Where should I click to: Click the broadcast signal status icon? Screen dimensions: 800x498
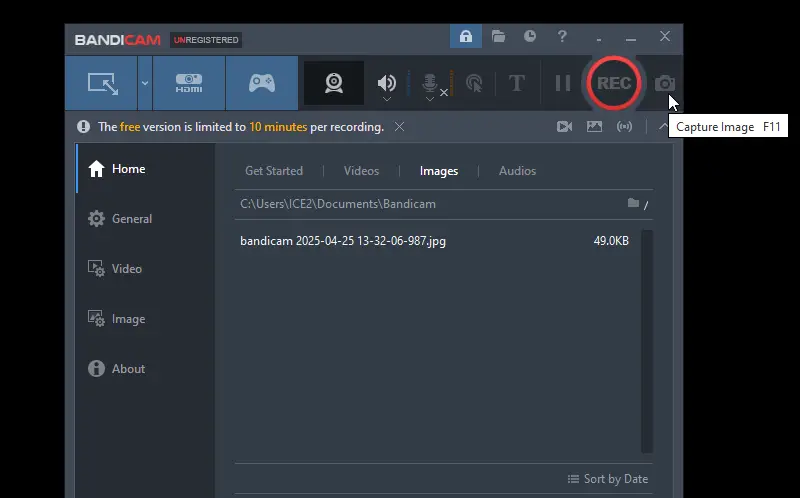click(x=624, y=127)
